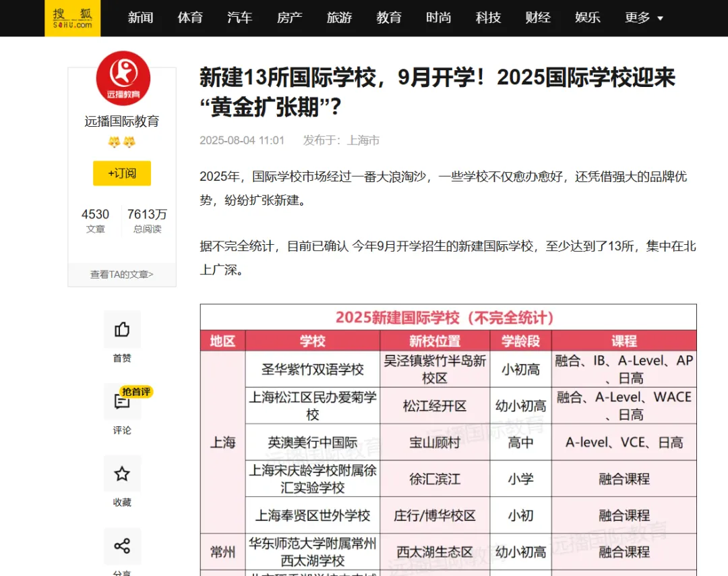The image size is (728, 576).
Task: Click the 上海奉贤区世外学校 cell
Action: coord(313,515)
